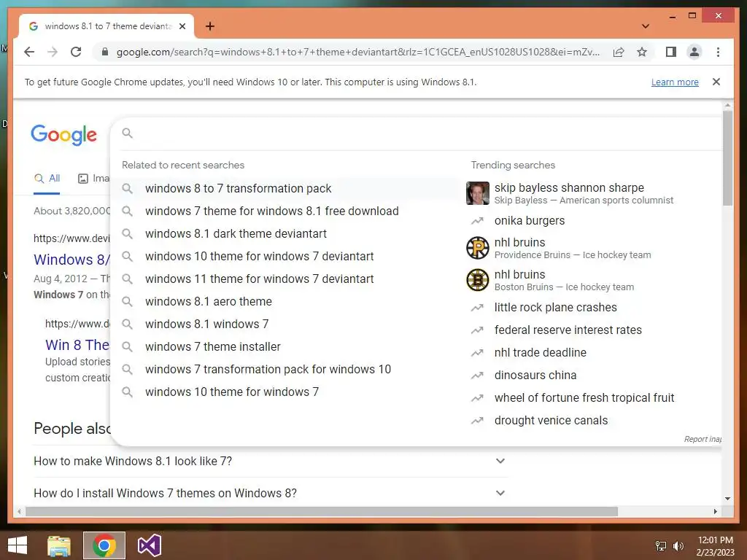Open trending search 'onika burgers'
Screen dimensions: 747x560
[x=530, y=220]
